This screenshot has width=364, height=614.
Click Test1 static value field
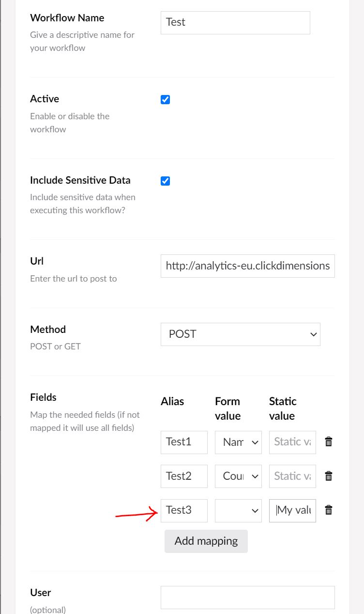tap(292, 442)
